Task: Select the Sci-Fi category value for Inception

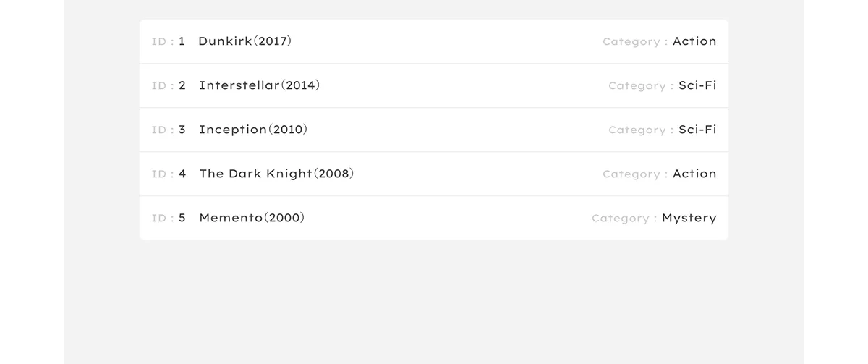Action: coord(697,130)
